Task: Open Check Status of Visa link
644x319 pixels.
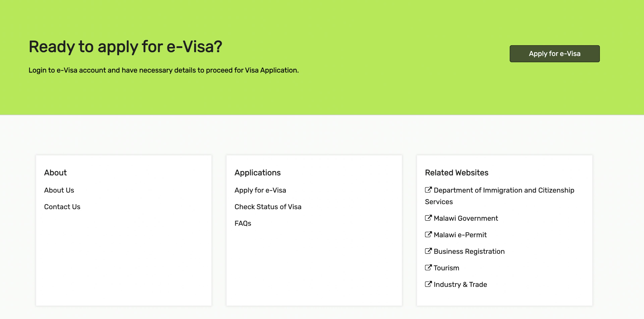Action: pyautogui.click(x=268, y=207)
